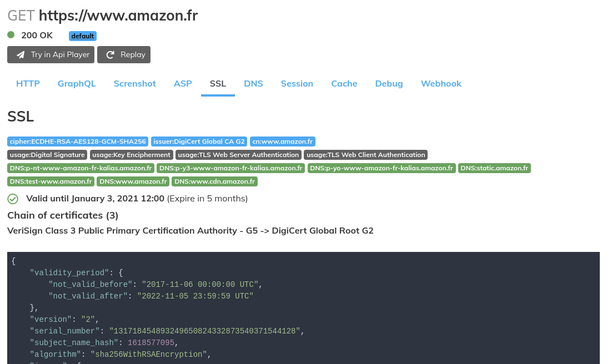The height and width of the screenshot is (364, 612).
Task: Click the 200 OK status text
Action: [37, 36]
